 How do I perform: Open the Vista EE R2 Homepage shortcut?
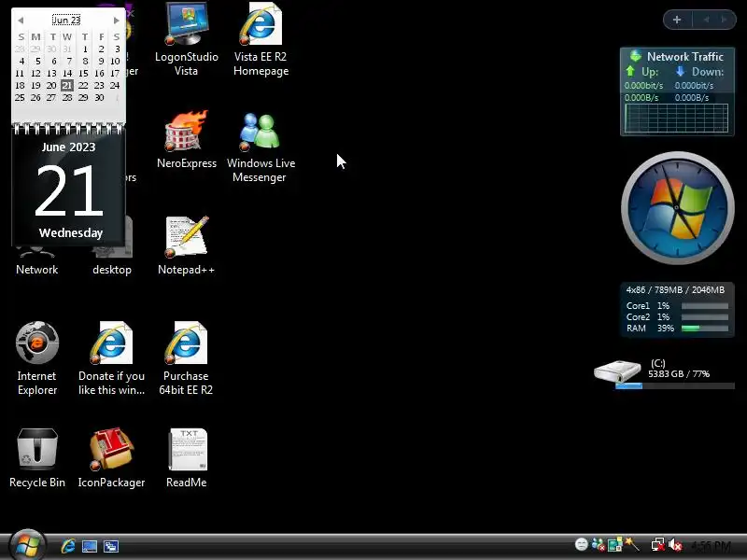pos(261,39)
